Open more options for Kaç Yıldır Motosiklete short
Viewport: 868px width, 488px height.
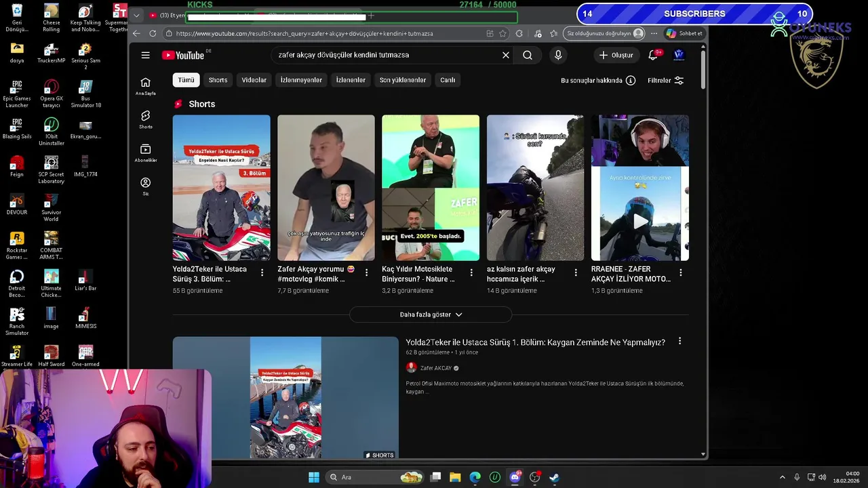[x=471, y=272]
